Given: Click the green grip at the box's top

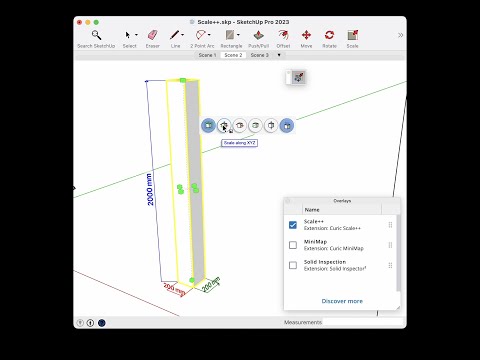Looking at the screenshot, I should [183, 80].
